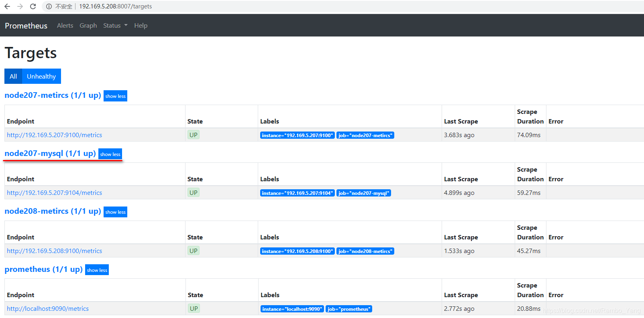Click last scrape value 4.899s ago
The image size is (644, 318).
point(459,193)
